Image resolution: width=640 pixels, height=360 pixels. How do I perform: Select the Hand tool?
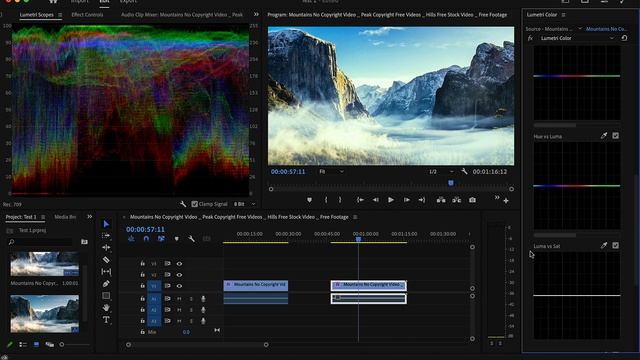pos(106,307)
